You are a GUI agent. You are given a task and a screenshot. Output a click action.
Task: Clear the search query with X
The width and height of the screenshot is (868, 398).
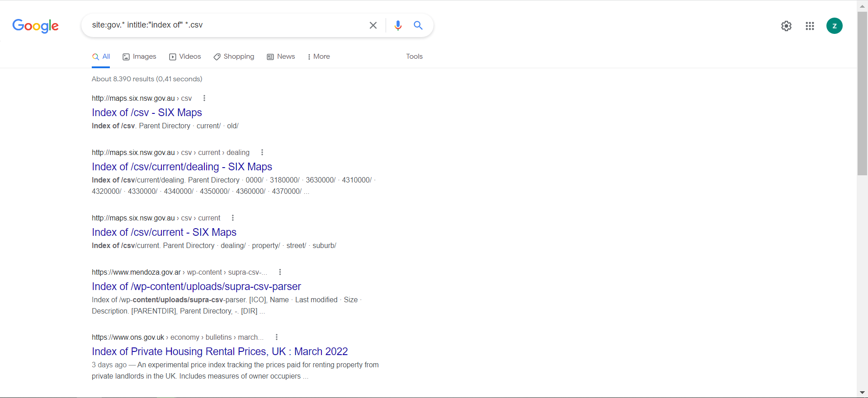pyautogui.click(x=373, y=25)
